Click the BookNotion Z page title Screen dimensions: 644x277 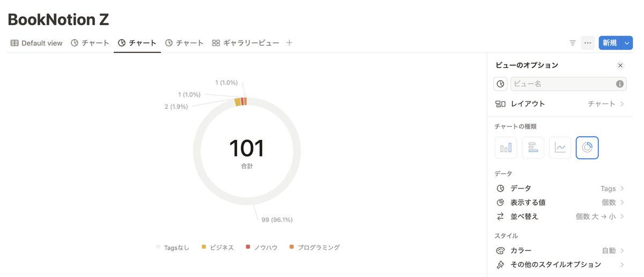58,19
